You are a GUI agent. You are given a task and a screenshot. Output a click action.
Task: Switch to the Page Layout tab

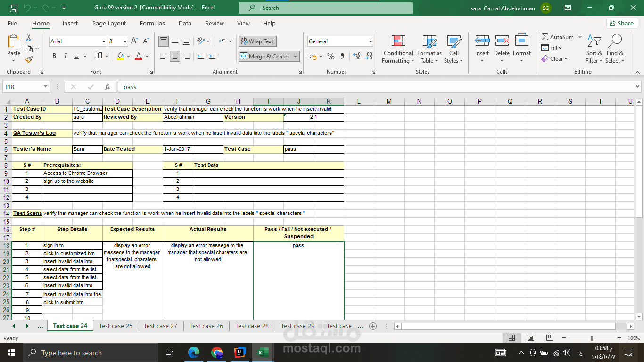coord(109,23)
